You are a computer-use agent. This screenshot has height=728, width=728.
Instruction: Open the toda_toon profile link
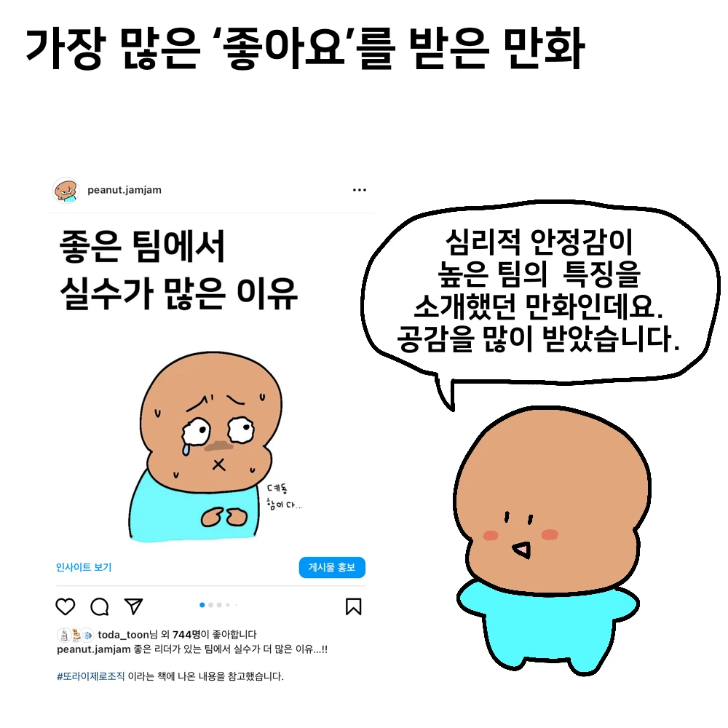pyautogui.click(x=123, y=635)
